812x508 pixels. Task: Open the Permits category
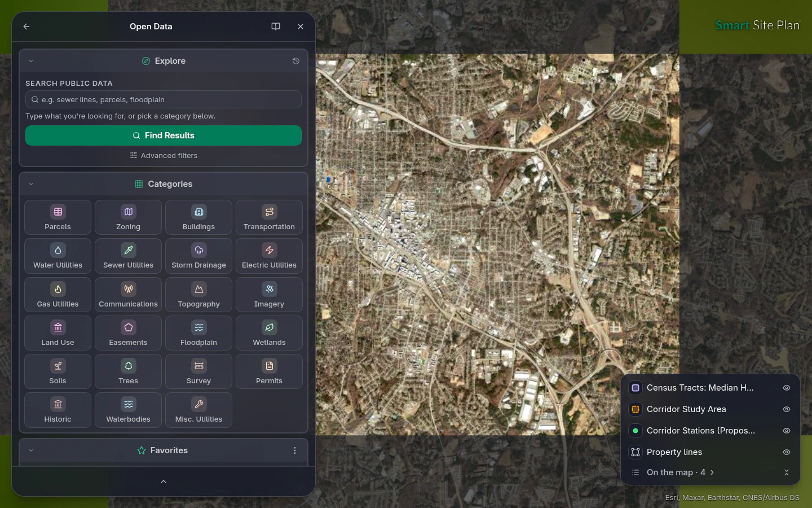click(269, 371)
